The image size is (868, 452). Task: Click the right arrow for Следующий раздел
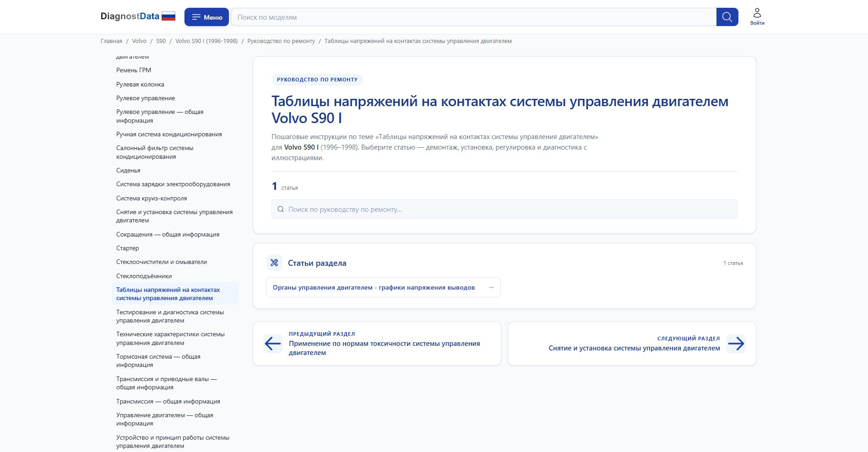pyautogui.click(x=736, y=344)
